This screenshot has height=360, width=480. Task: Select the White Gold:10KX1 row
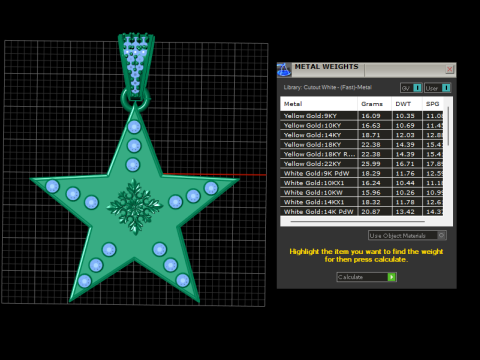(362, 183)
